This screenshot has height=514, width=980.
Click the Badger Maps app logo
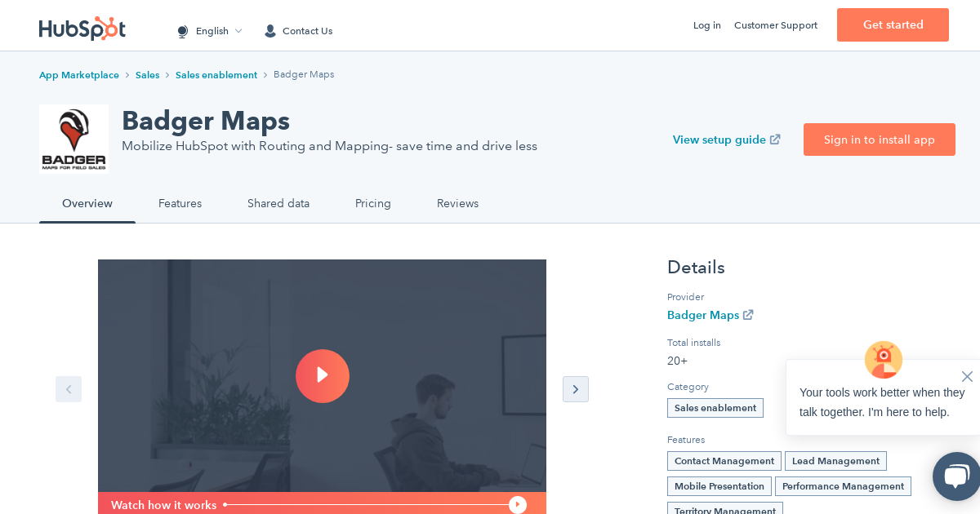point(73,139)
